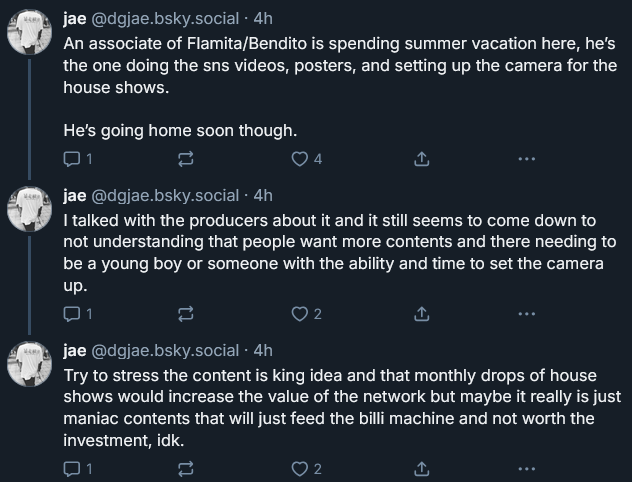Reply to the post about producers
The width and height of the screenshot is (632, 482).
(72, 314)
